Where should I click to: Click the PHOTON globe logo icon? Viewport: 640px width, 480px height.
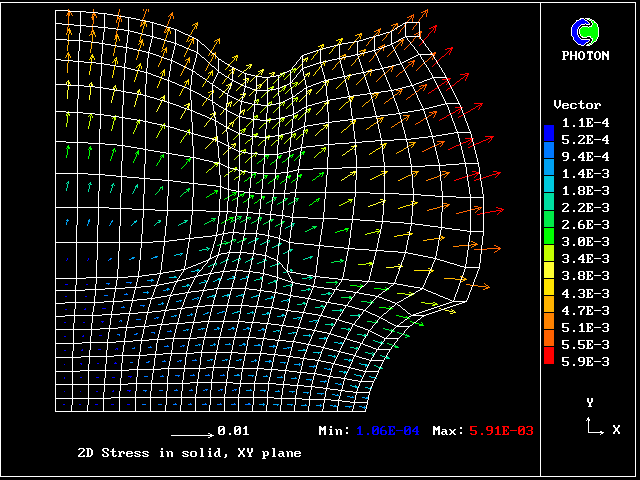coord(589,32)
